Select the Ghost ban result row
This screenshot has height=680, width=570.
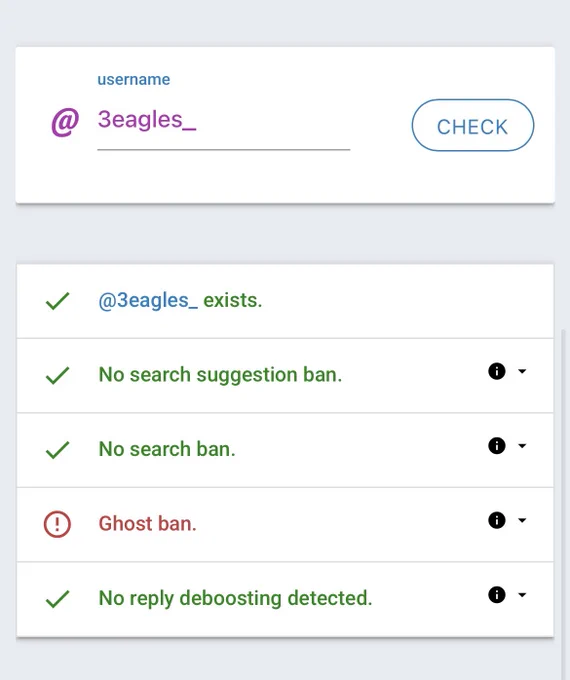point(285,524)
